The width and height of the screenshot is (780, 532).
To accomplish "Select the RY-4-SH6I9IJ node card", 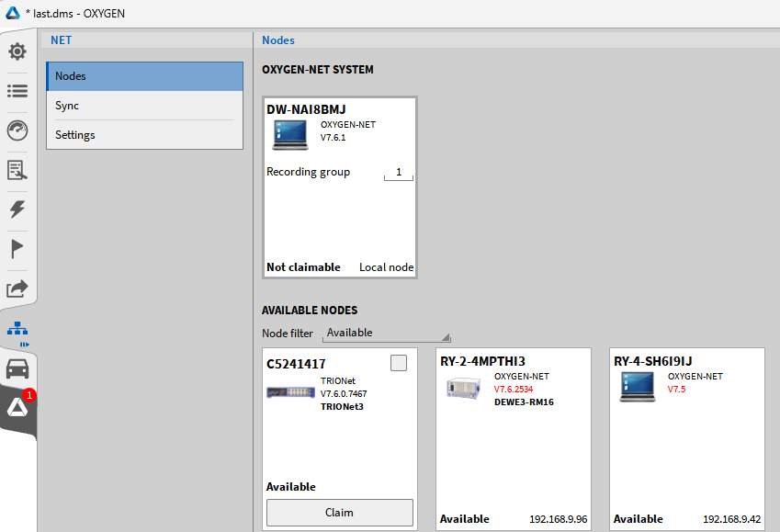I will [x=687, y=439].
